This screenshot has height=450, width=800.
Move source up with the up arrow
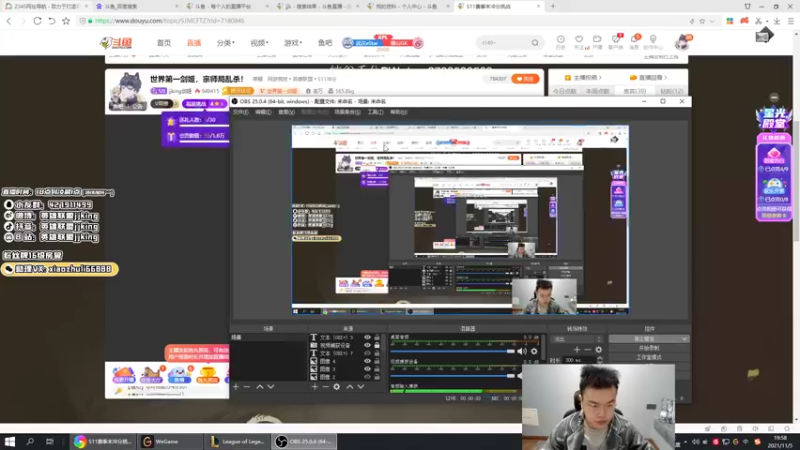coord(349,387)
